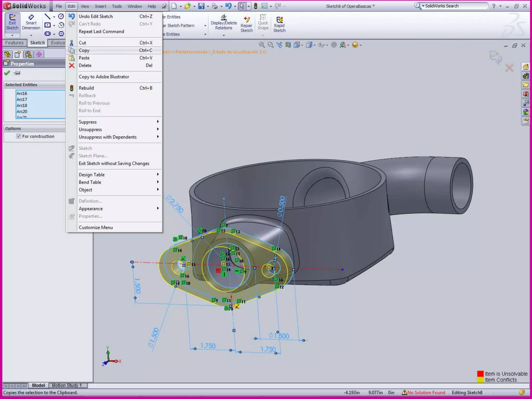Image resolution: width=532 pixels, height=399 pixels.
Task: Toggle the For construction checkbox
Action: click(19, 136)
